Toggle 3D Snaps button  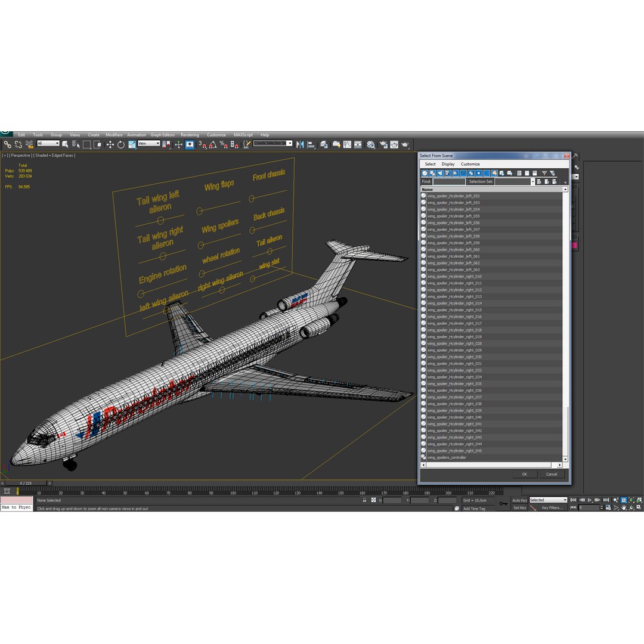click(202, 144)
